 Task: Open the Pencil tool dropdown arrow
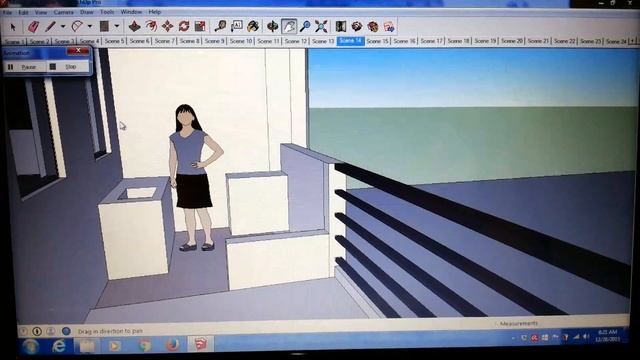[x=63, y=27]
